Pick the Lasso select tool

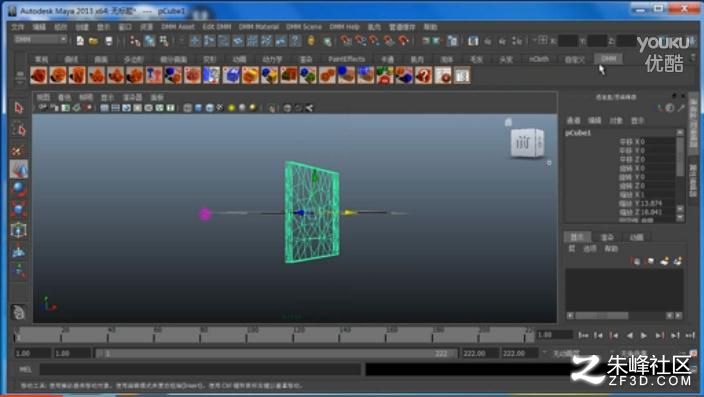pyautogui.click(x=18, y=130)
